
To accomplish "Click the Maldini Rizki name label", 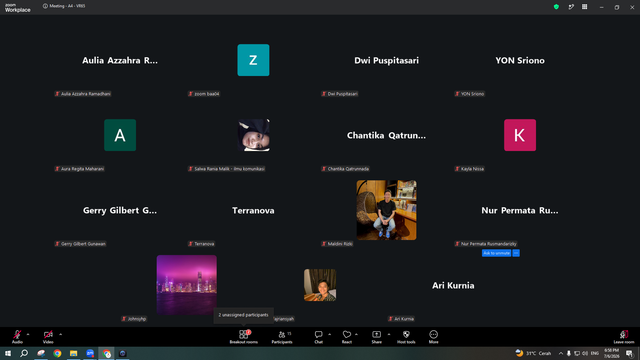I will coord(337,244).
